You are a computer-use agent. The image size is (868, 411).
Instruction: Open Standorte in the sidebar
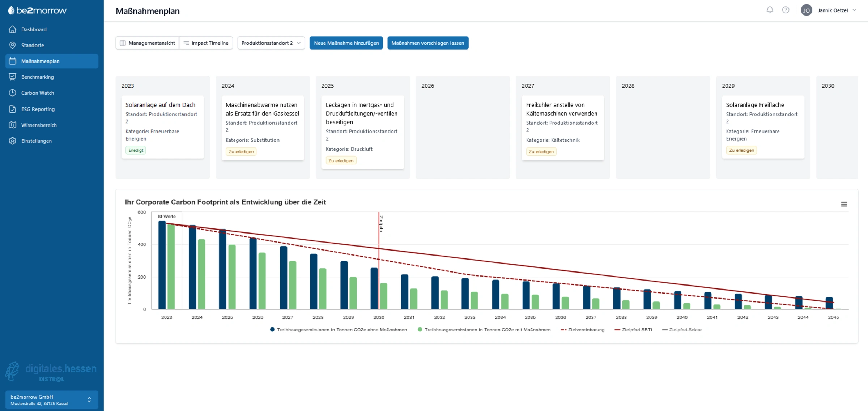[33, 45]
